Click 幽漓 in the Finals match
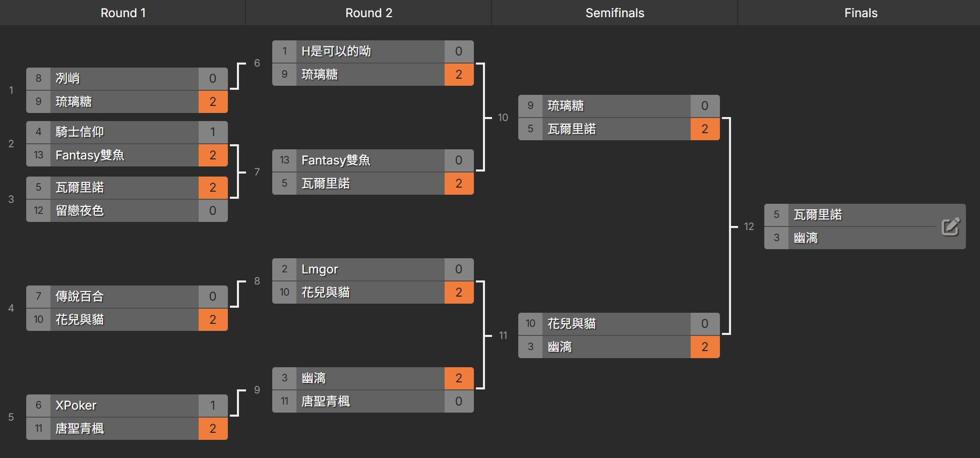 [806, 238]
